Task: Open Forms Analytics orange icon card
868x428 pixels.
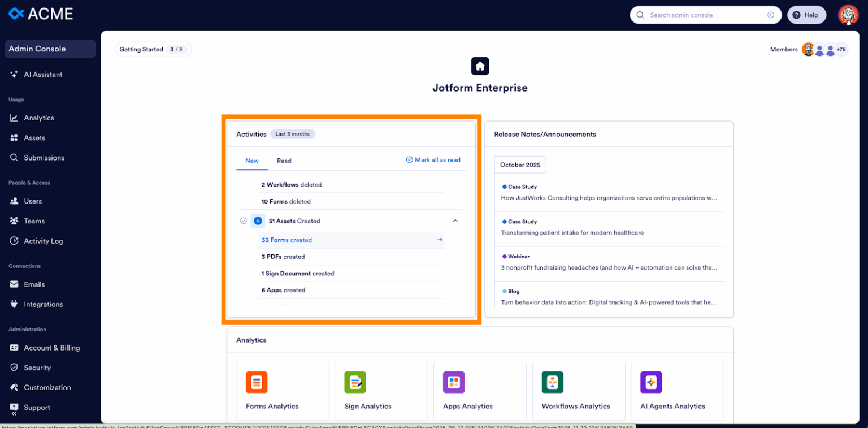Action: point(283,391)
